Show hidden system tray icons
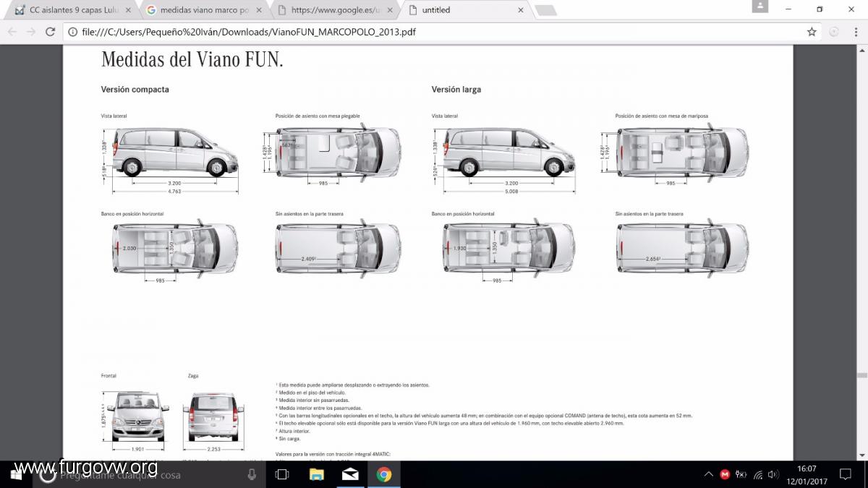The image size is (868, 488). [x=708, y=475]
